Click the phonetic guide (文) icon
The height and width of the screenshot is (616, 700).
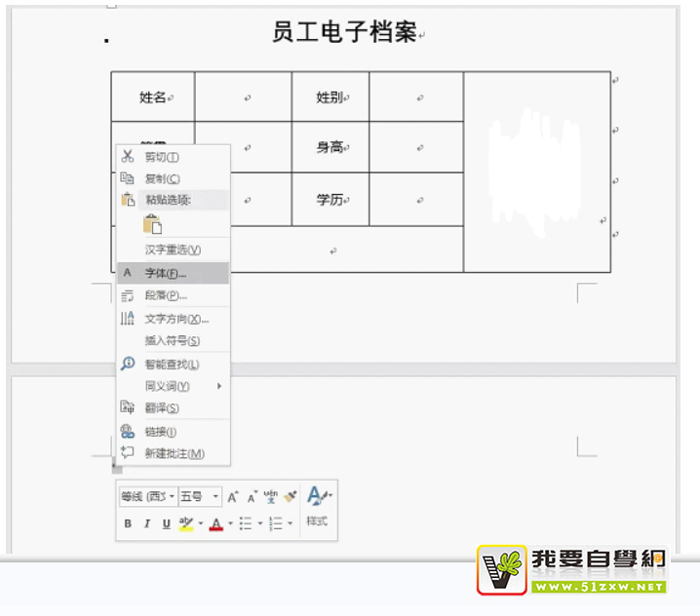coord(271,497)
